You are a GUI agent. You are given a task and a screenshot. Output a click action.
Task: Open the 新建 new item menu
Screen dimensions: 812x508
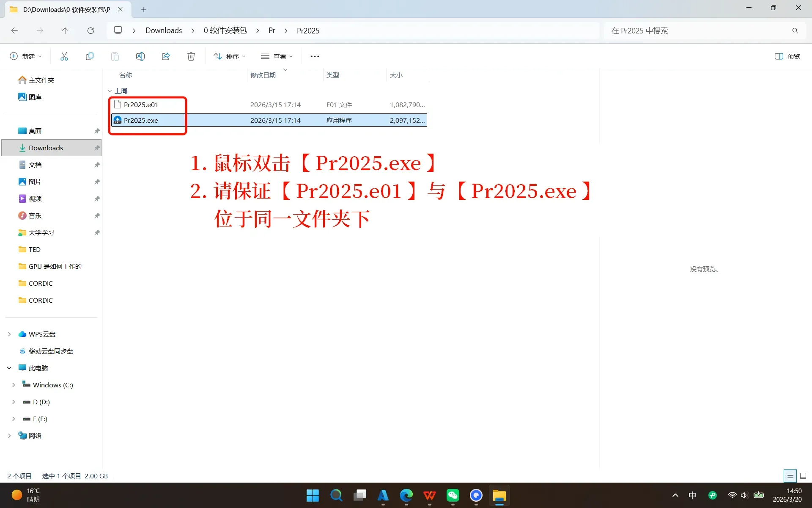(25, 56)
